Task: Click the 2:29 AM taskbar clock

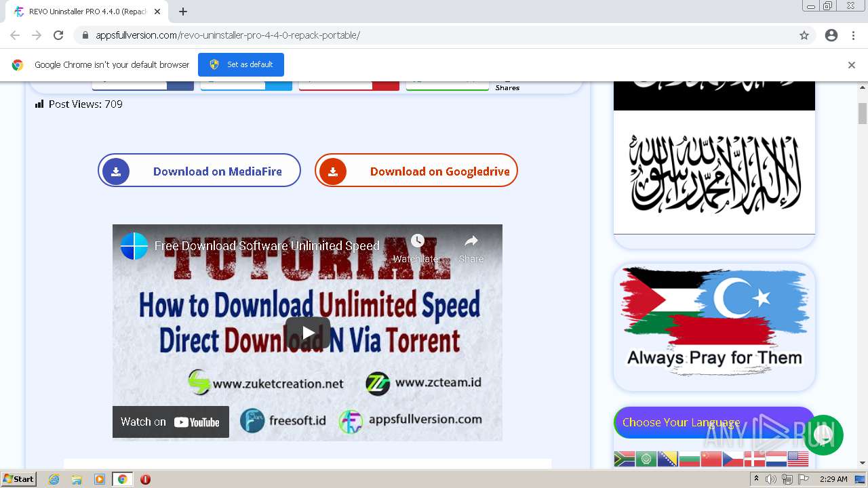Action: (833, 479)
